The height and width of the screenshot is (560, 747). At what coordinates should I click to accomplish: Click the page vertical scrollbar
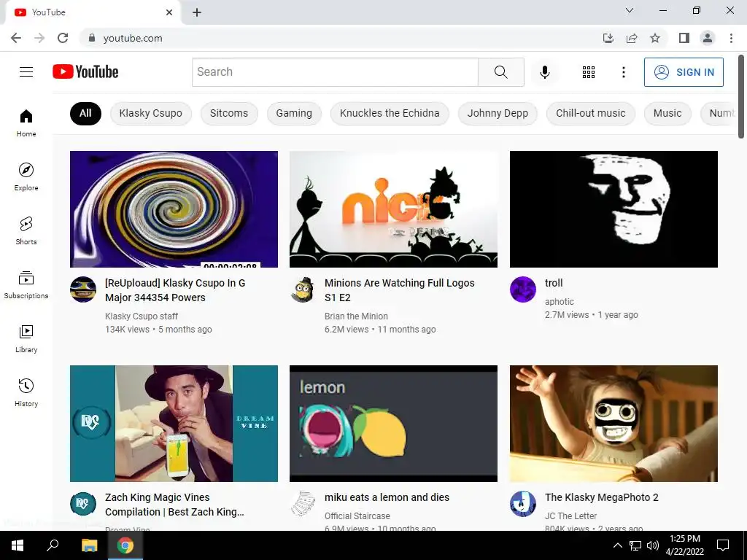[741, 98]
